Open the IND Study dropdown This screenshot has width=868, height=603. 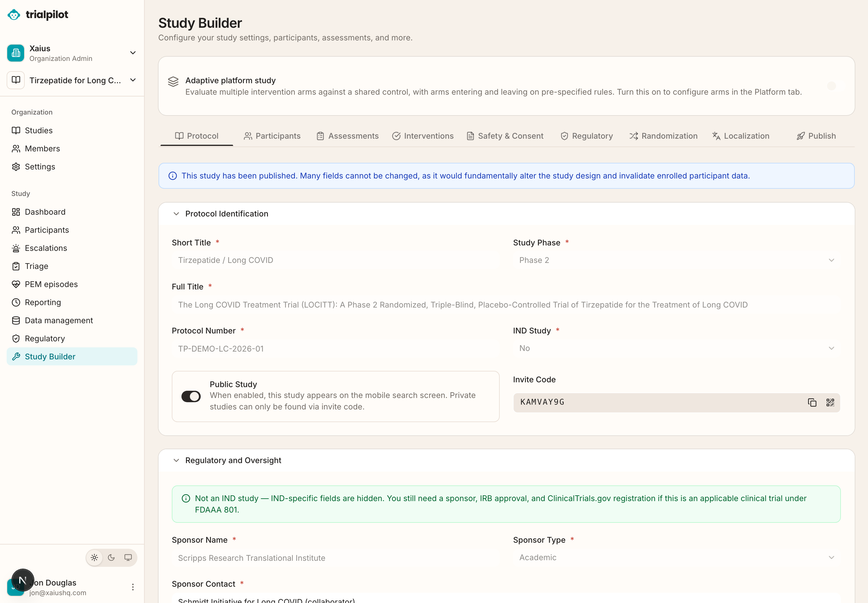click(677, 348)
